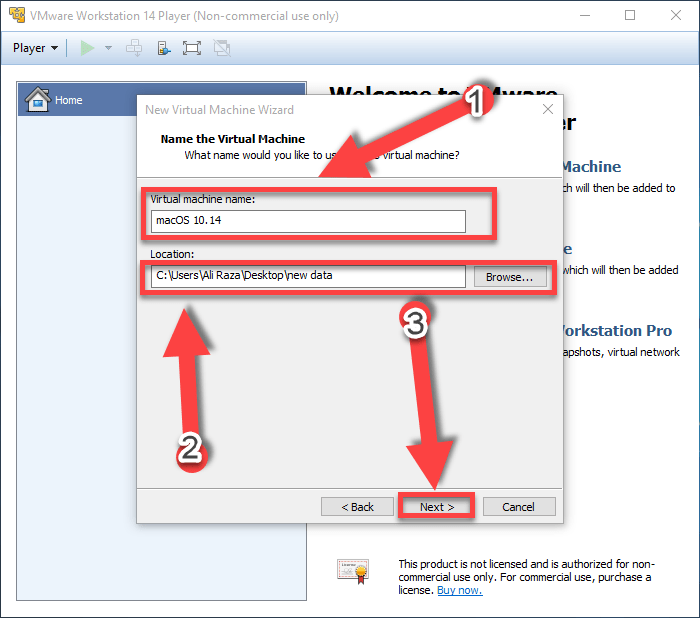Proceed with the Next > button
Image resolution: width=700 pixels, height=618 pixels.
(437, 507)
